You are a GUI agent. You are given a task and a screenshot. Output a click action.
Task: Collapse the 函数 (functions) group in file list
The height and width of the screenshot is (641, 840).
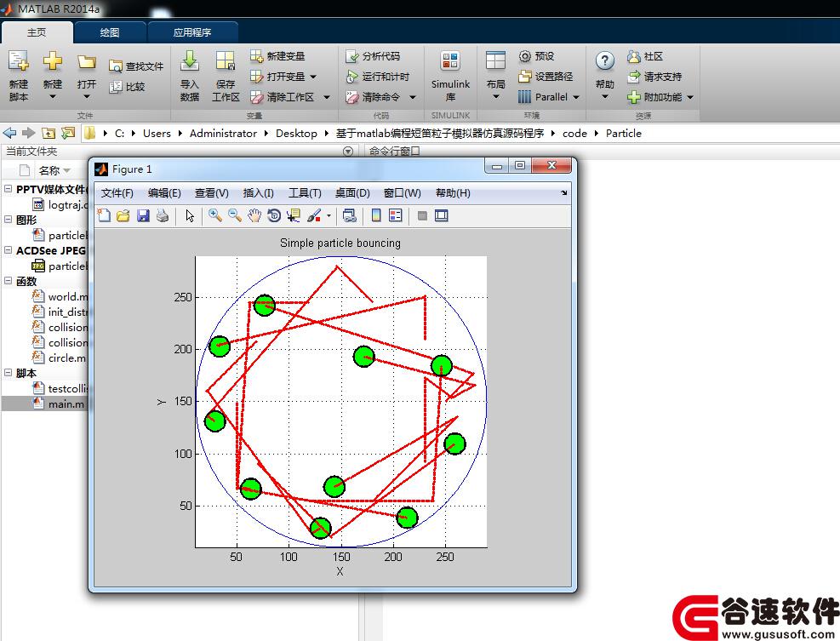[x=8, y=281]
